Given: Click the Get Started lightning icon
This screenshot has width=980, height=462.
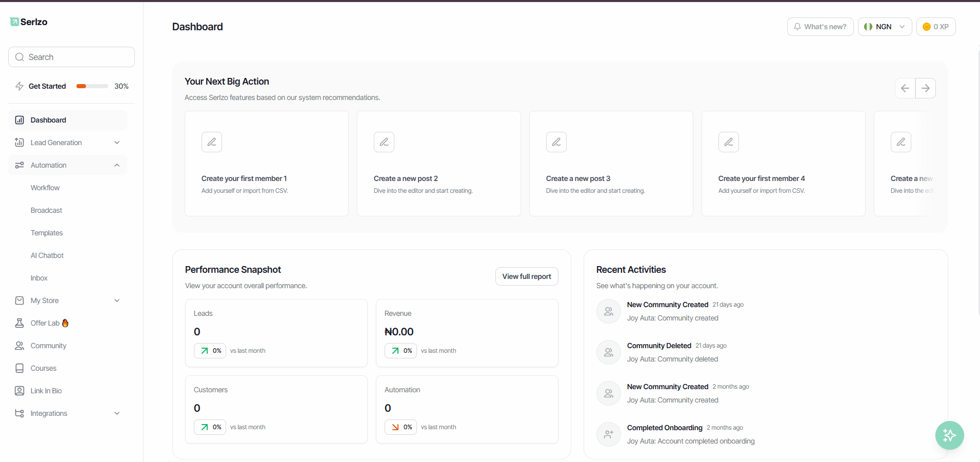Looking at the screenshot, I should [19, 86].
